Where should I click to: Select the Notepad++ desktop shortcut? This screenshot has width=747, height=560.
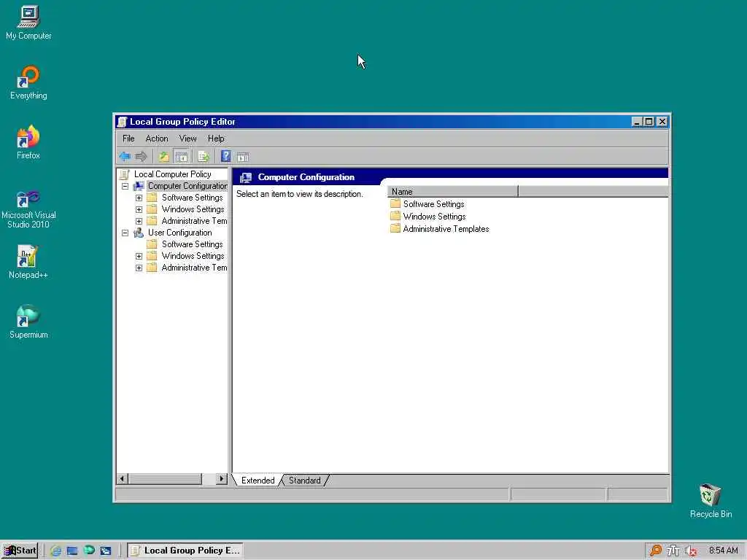click(x=28, y=261)
